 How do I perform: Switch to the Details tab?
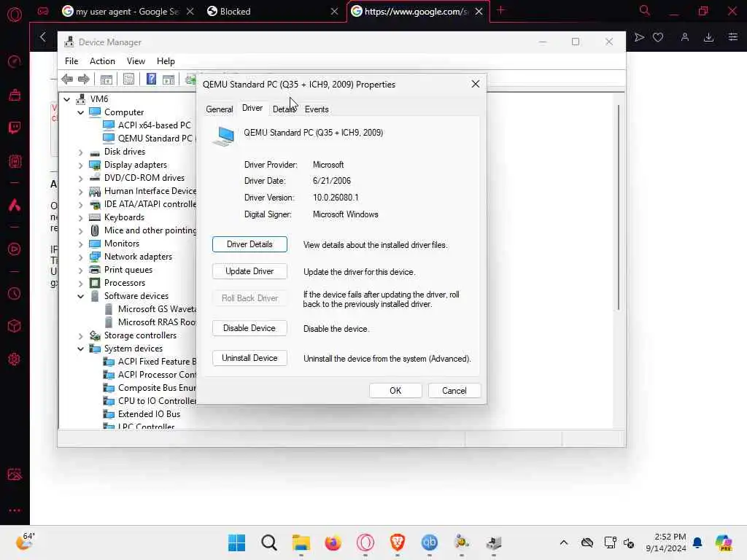pyautogui.click(x=285, y=109)
